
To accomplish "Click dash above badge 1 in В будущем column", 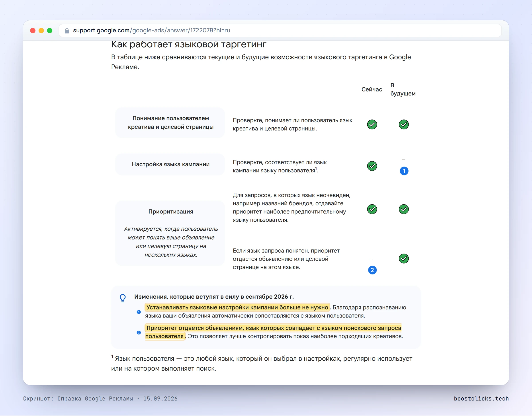I will click(x=404, y=160).
